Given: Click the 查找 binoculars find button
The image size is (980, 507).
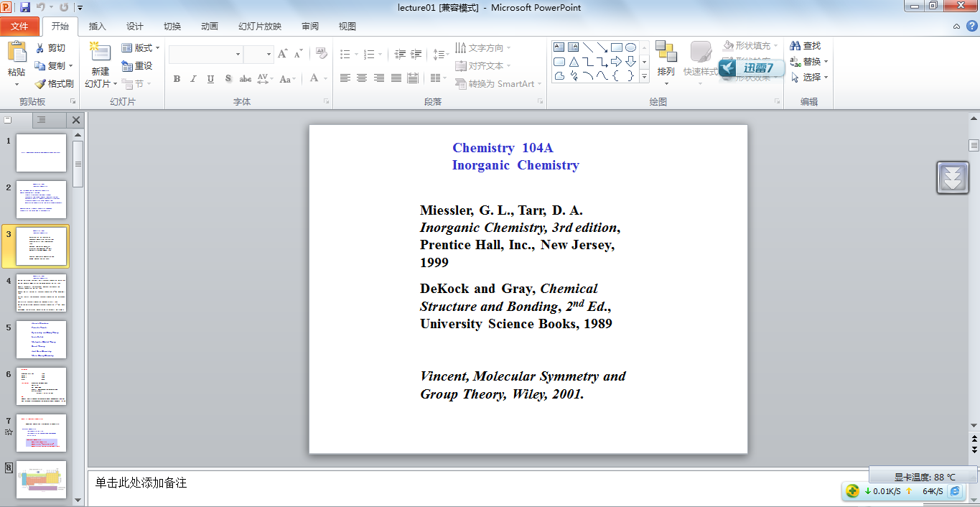Looking at the screenshot, I should click(805, 46).
